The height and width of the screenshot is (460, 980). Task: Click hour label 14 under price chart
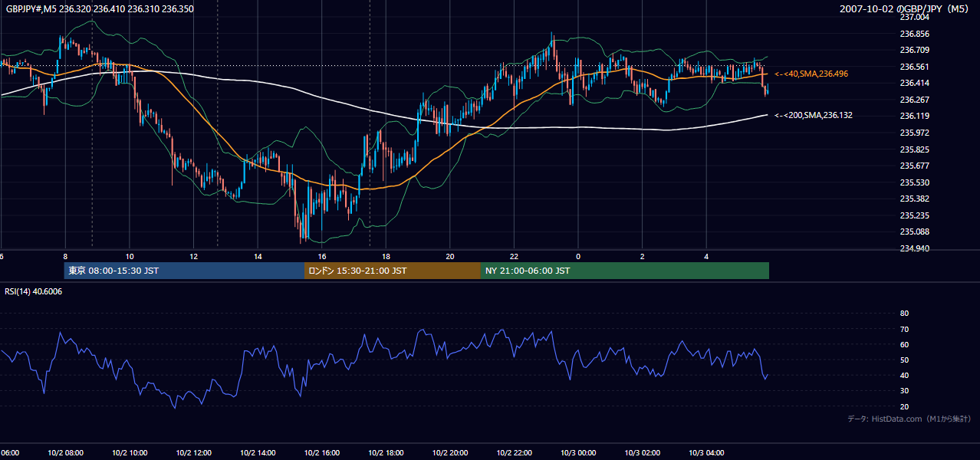pyautogui.click(x=258, y=257)
